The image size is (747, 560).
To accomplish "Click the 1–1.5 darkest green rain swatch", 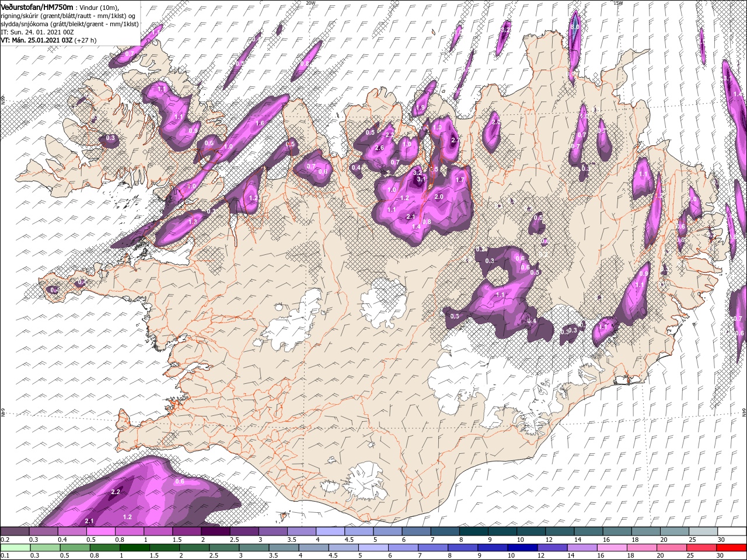I will click(135, 548).
